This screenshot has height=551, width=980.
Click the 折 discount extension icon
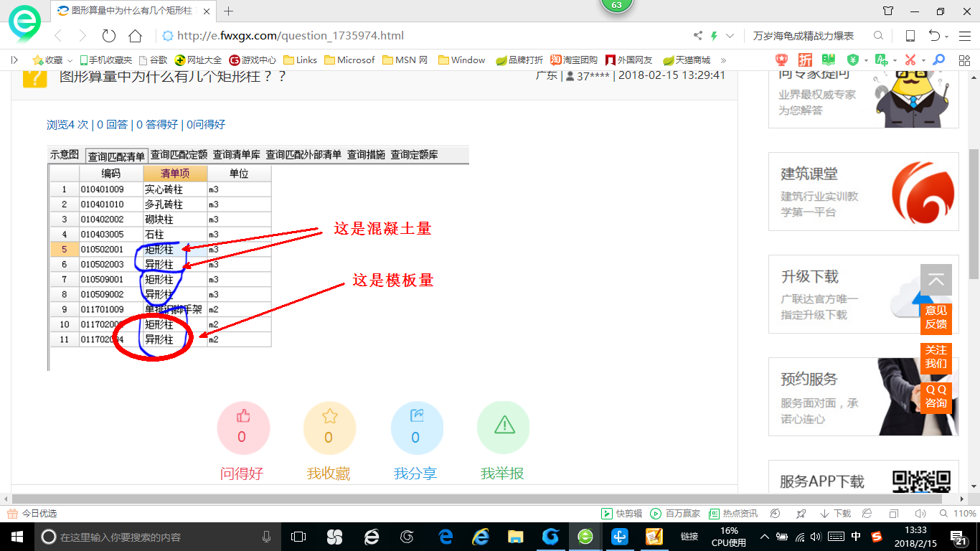coord(806,60)
